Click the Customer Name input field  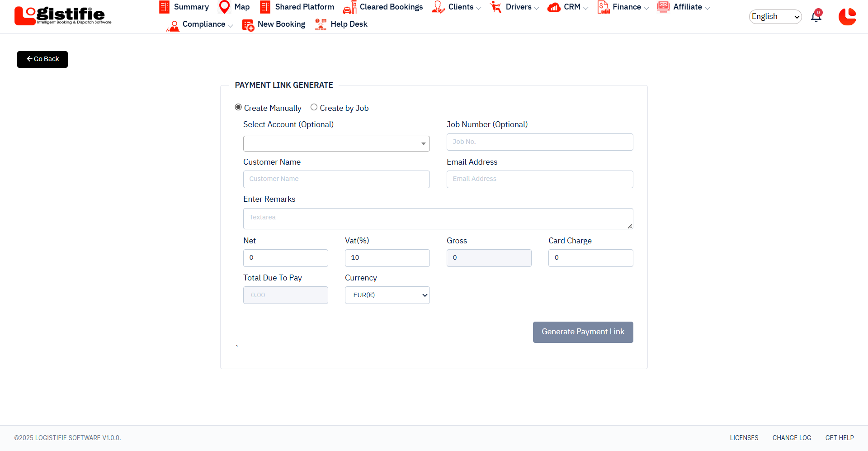tap(336, 179)
